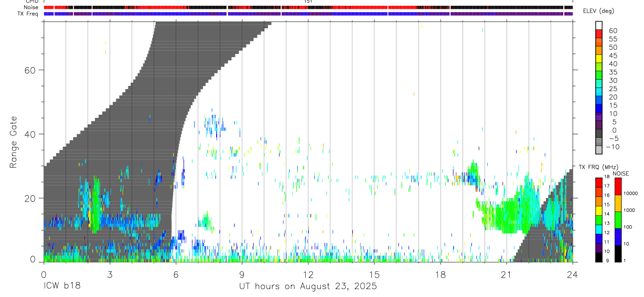Select the NOISE scale label 1000
Screen dimensions: 644x297
[629, 210]
